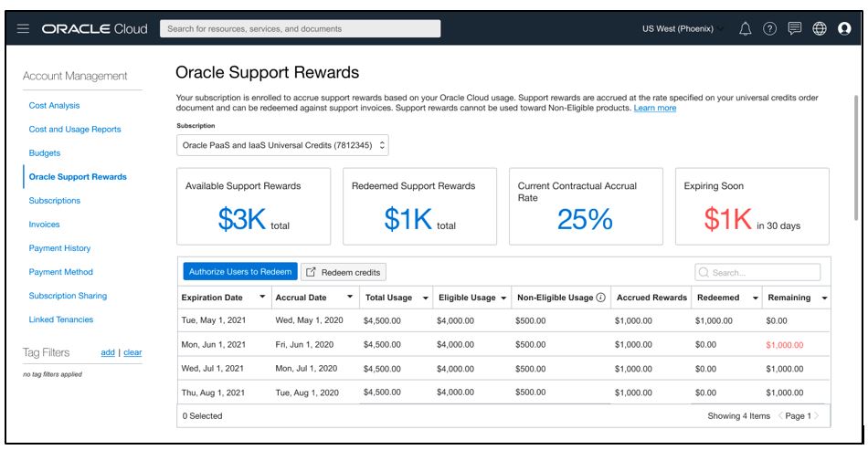Click the Non-Eligible Usage column header text
Screen dimensions: 868x450
(556, 298)
